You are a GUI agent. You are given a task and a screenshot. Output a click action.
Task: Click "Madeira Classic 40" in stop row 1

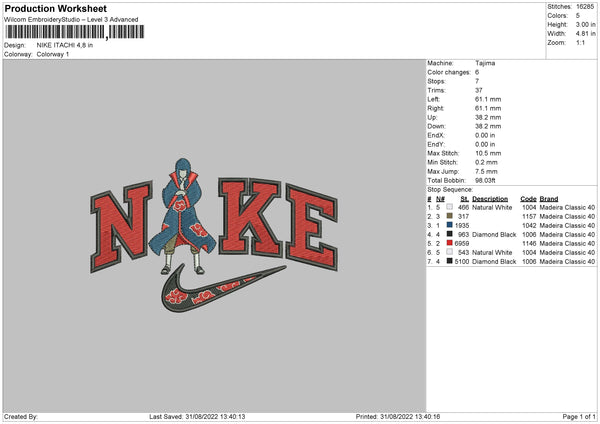(567, 207)
